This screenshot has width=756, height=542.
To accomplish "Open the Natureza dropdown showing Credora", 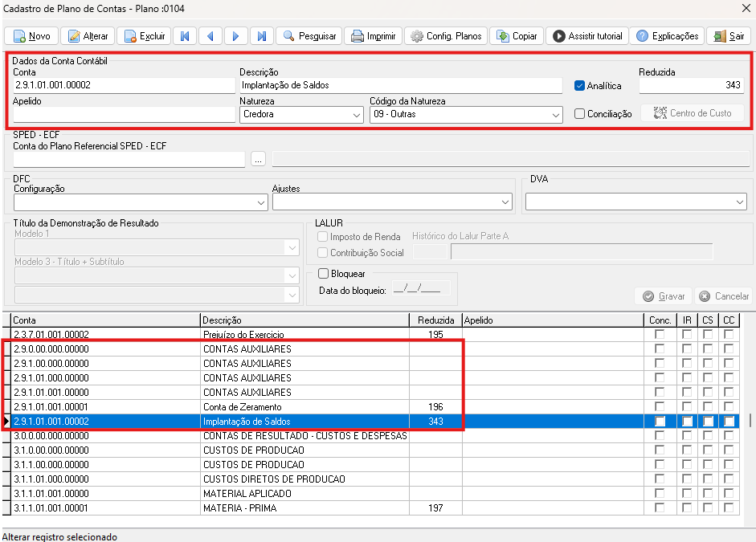I will (301, 115).
